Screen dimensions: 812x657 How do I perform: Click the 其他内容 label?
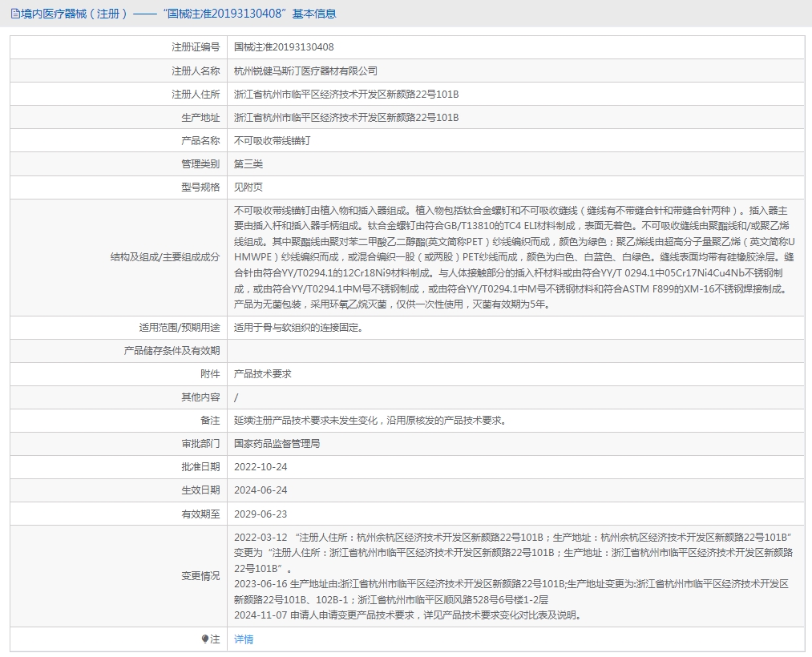point(200,397)
